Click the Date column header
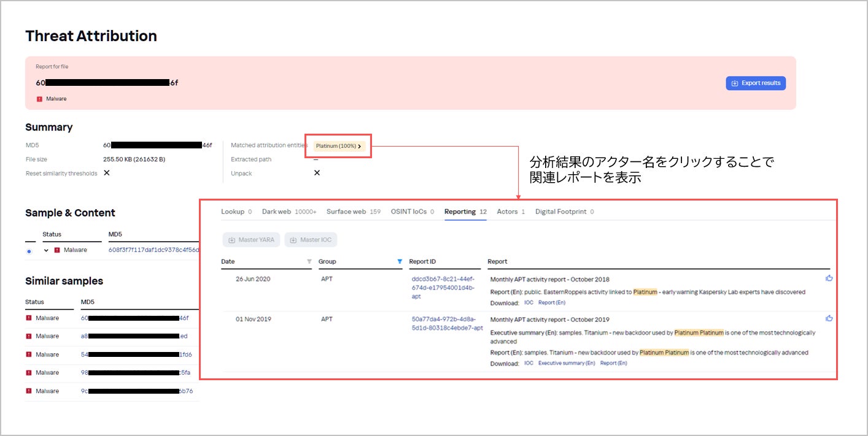868x436 pixels. click(x=228, y=262)
